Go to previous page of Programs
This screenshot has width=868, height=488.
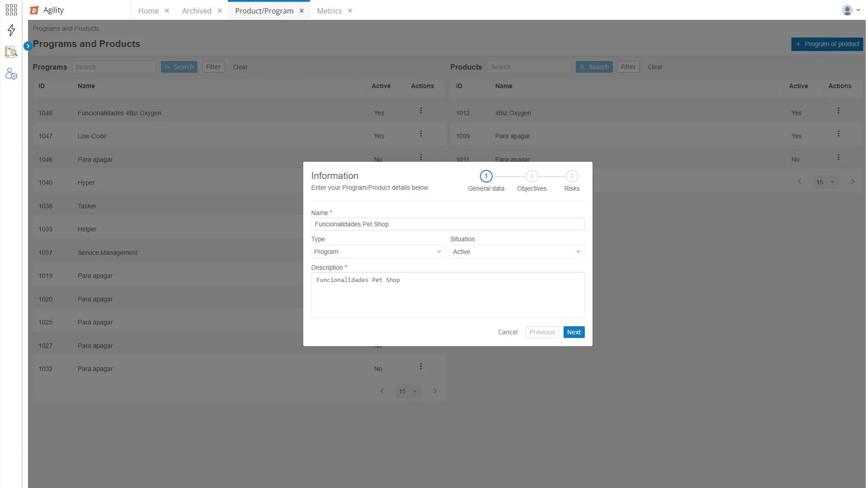pos(382,391)
